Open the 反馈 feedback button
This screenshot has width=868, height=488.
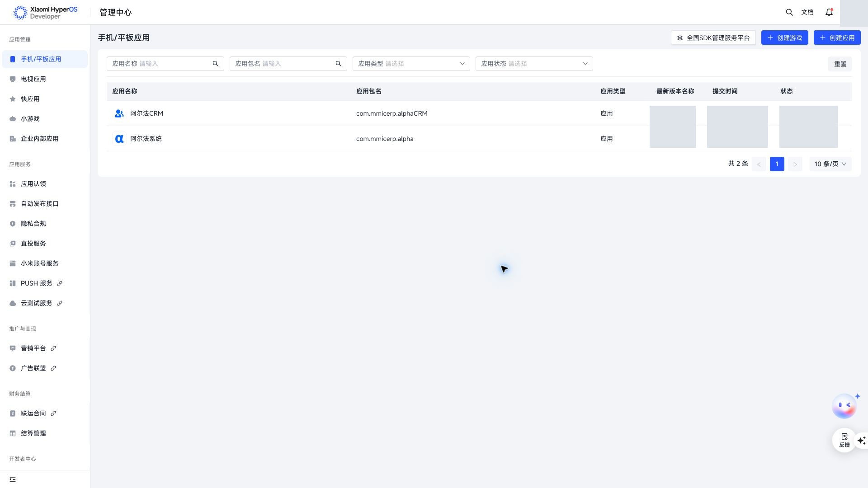(844, 440)
